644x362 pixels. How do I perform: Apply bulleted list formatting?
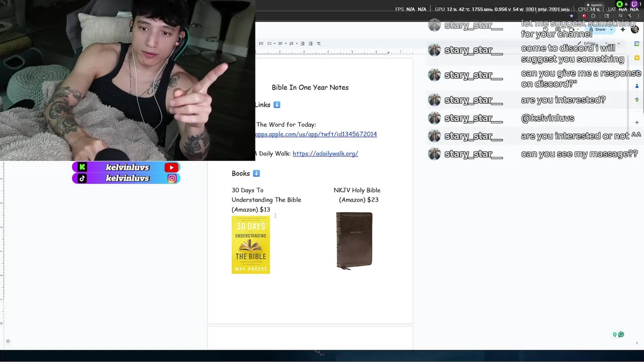click(280, 43)
